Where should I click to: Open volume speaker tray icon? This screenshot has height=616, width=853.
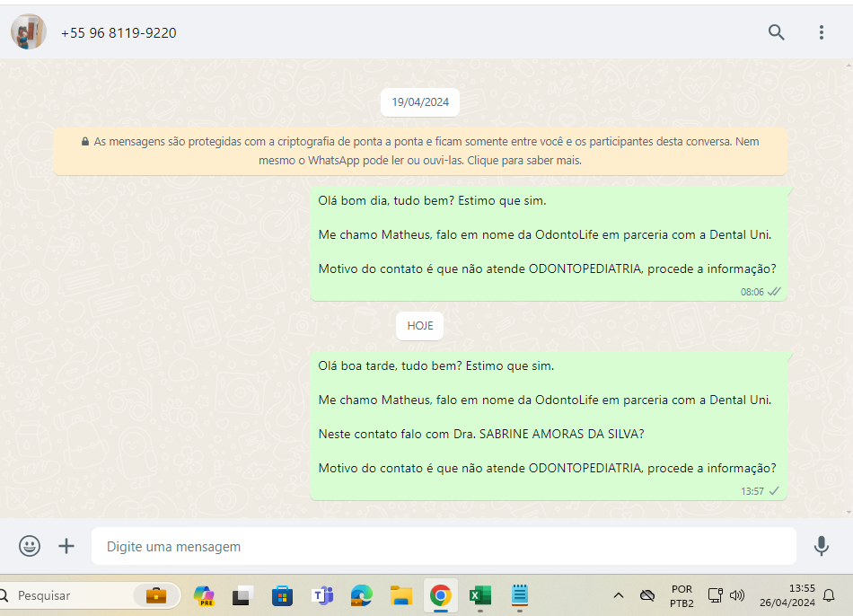(x=737, y=596)
